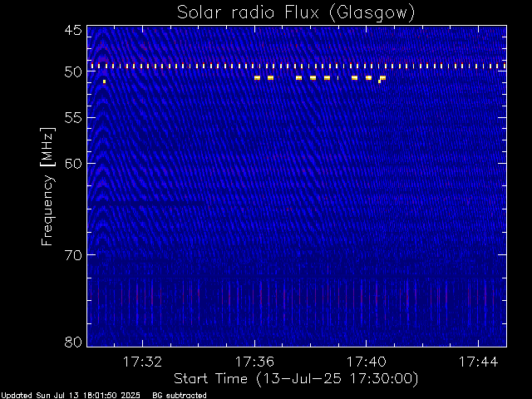Click the 60 MHz axis label
The height and width of the screenshot is (399, 532).
point(73,164)
